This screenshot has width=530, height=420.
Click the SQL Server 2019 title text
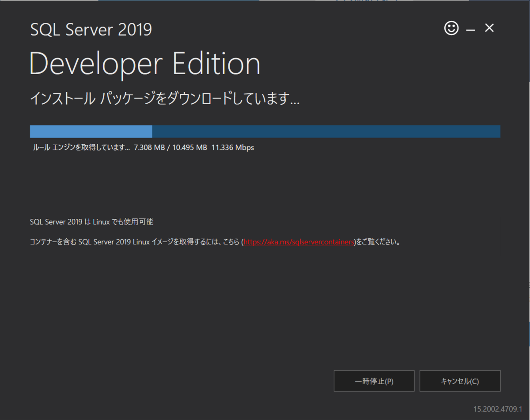pyautogui.click(x=91, y=30)
